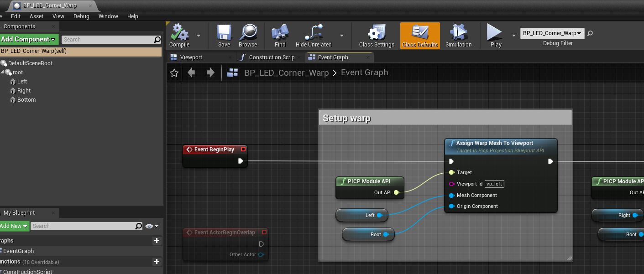Image resolution: width=644 pixels, height=274 pixels.
Task: Browse to asset in Content Browser
Action: point(248,36)
